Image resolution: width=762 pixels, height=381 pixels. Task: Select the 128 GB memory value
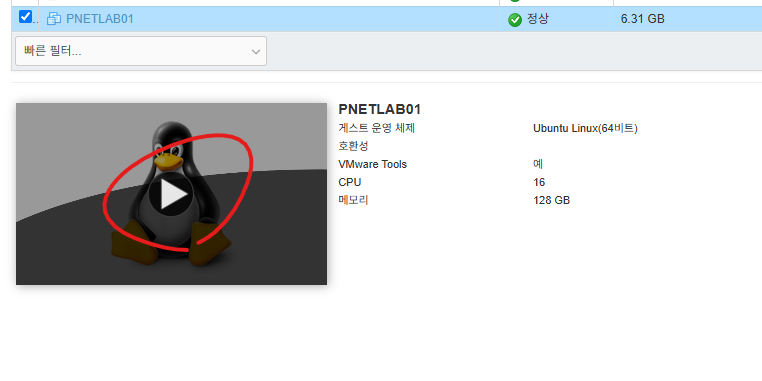tap(552, 200)
